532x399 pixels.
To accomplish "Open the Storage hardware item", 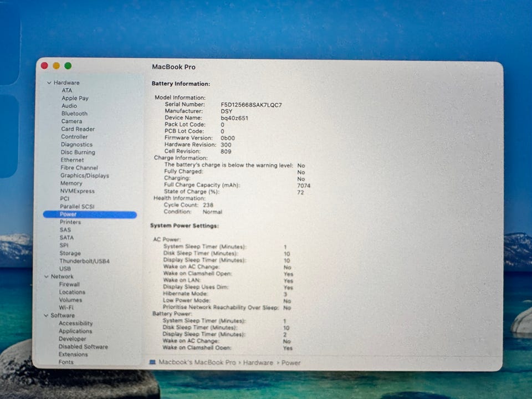I will (x=70, y=253).
